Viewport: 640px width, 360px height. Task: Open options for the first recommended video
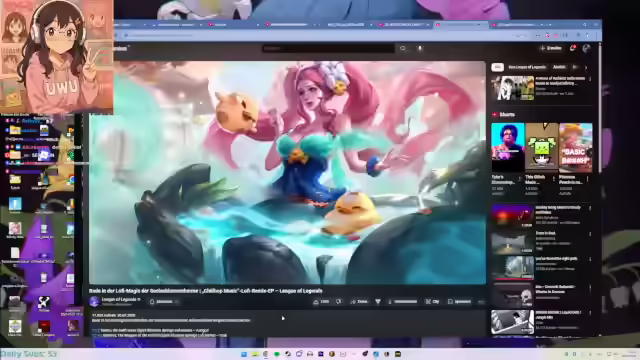590,79
